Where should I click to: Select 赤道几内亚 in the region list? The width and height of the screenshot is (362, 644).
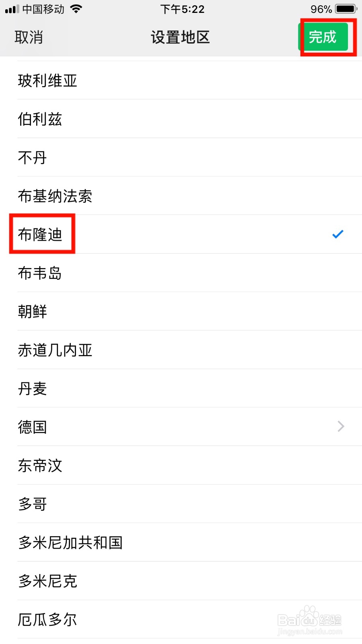(181, 350)
